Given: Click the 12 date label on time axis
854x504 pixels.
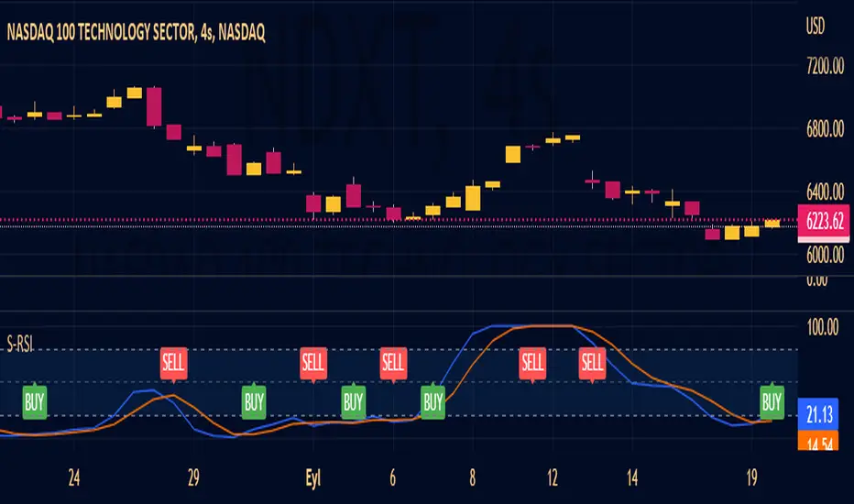Looking at the screenshot, I should point(553,478).
